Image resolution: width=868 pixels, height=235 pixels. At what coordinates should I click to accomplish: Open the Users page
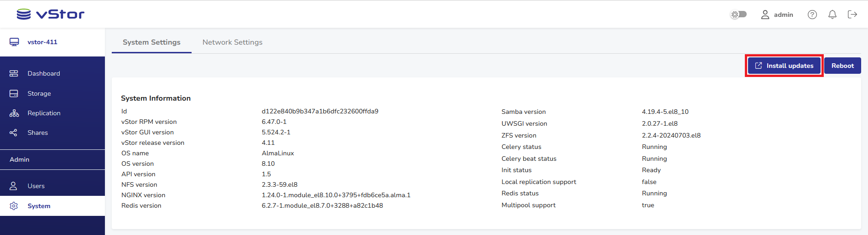pyautogui.click(x=36, y=186)
